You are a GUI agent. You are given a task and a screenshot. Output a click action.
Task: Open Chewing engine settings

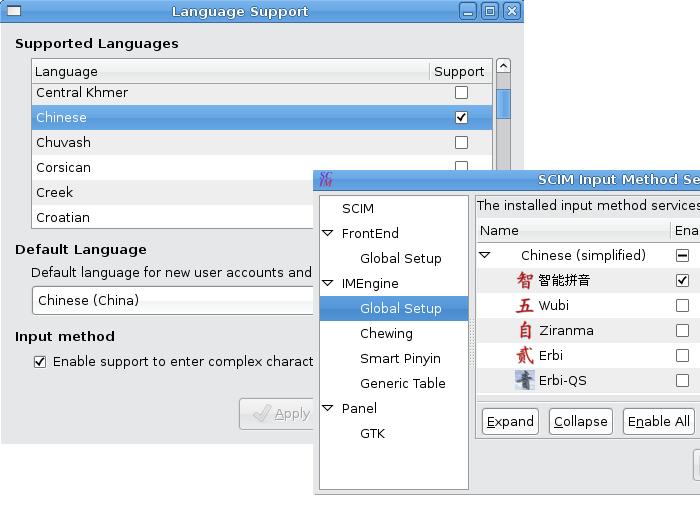[x=386, y=333]
